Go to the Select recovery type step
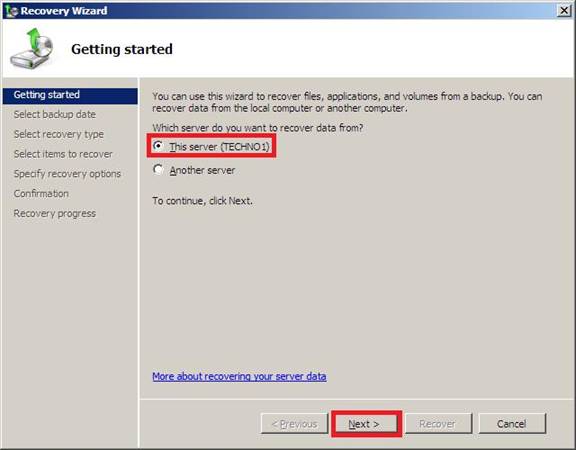The height and width of the screenshot is (450, 576). (x=59, y=134)
